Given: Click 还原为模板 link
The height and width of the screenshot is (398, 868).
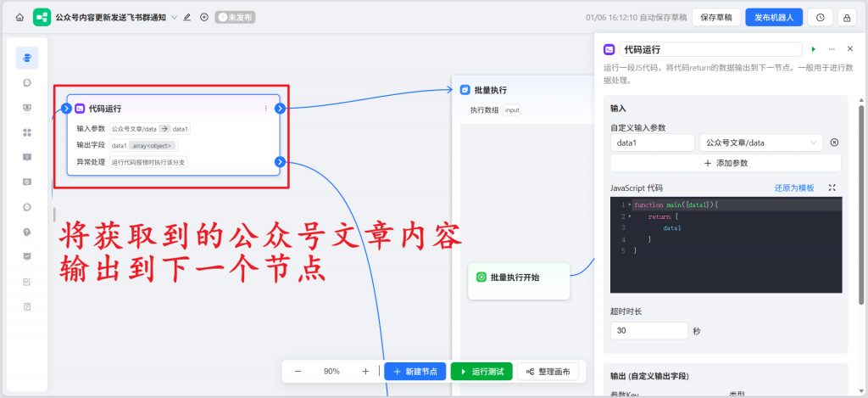Looking at the screenshot, I should pos(794,188).
